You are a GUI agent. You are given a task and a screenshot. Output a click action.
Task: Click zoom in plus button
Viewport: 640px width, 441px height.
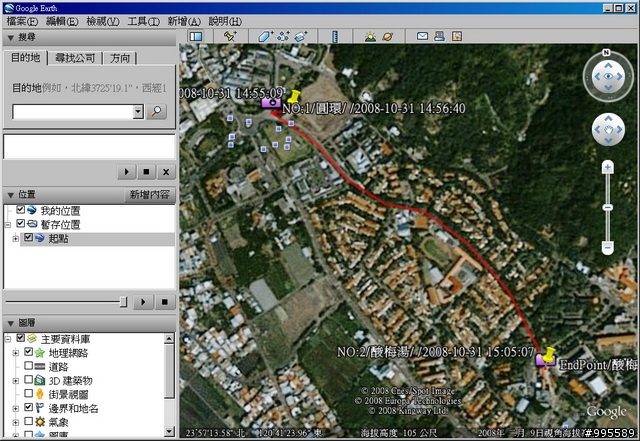pyautogui.click(x=608, y=167)
